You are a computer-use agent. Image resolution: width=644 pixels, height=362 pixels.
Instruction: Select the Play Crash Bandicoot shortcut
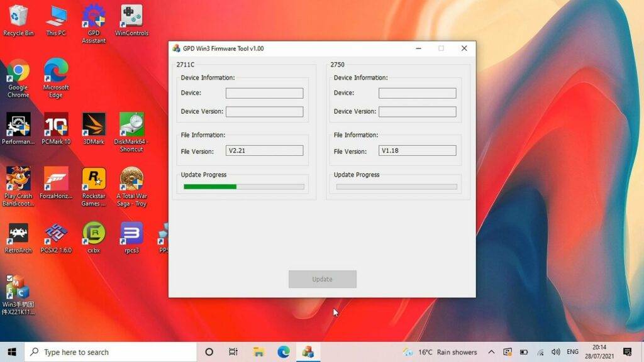tap(18, 186)
